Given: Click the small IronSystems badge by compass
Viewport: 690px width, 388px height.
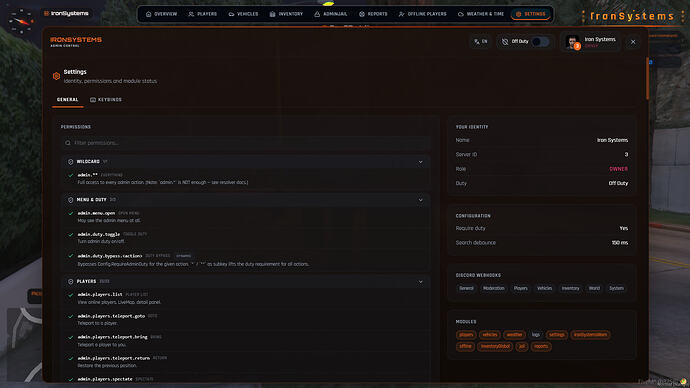Looking at the screenshot, I should coord(66,14).
